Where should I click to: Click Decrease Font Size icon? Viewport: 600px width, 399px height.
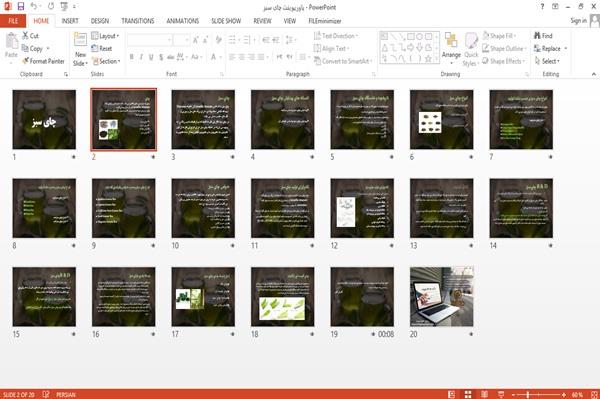(x=206, y=40)
